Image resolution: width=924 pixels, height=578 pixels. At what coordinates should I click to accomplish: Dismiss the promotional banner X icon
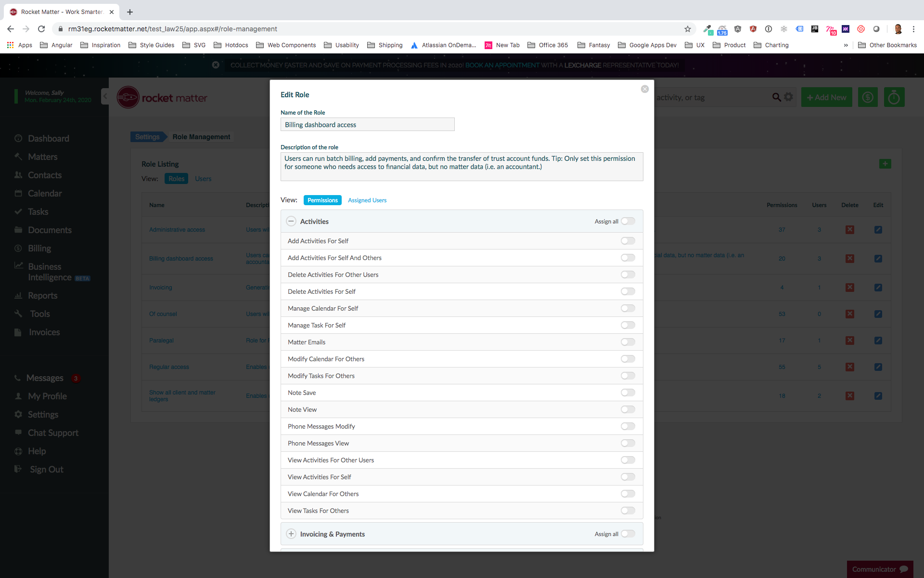(x=216, y=65)
